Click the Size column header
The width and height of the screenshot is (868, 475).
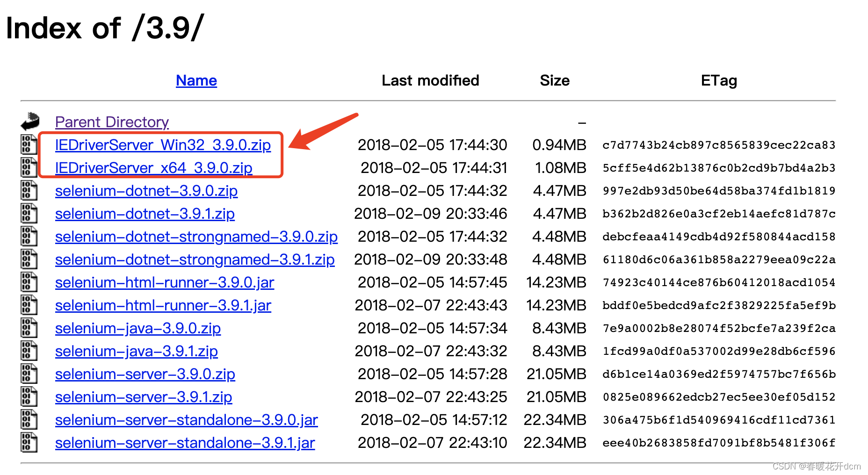(555, 80)
